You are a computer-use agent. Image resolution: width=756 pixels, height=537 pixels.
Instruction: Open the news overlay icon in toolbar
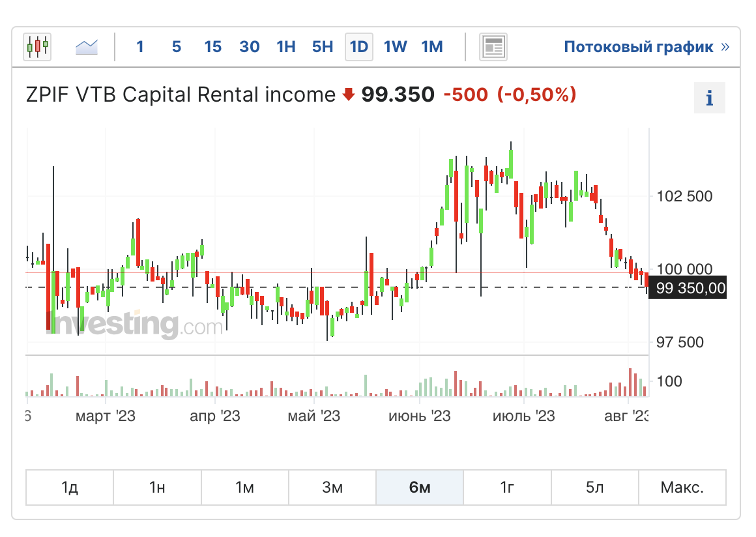pyautogui.click(x=493, y=47)
